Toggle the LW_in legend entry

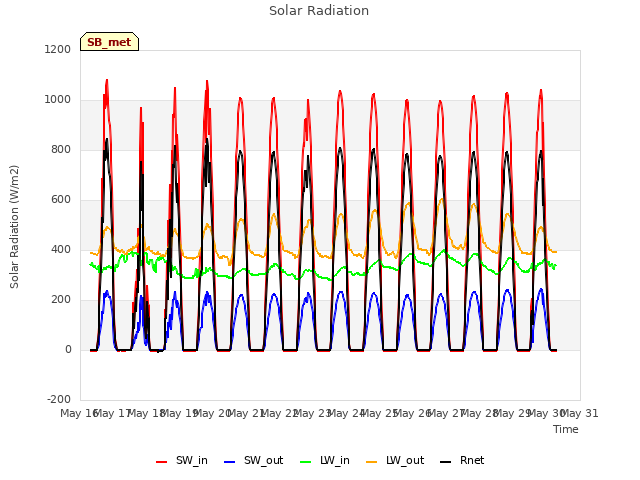[x=324, y=460]
